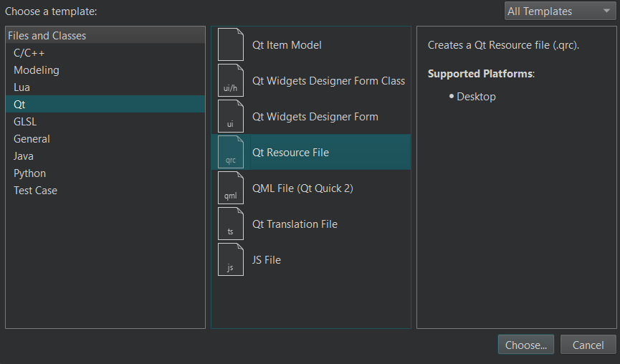
Task: Click the Cancel button
Action: 588,345
